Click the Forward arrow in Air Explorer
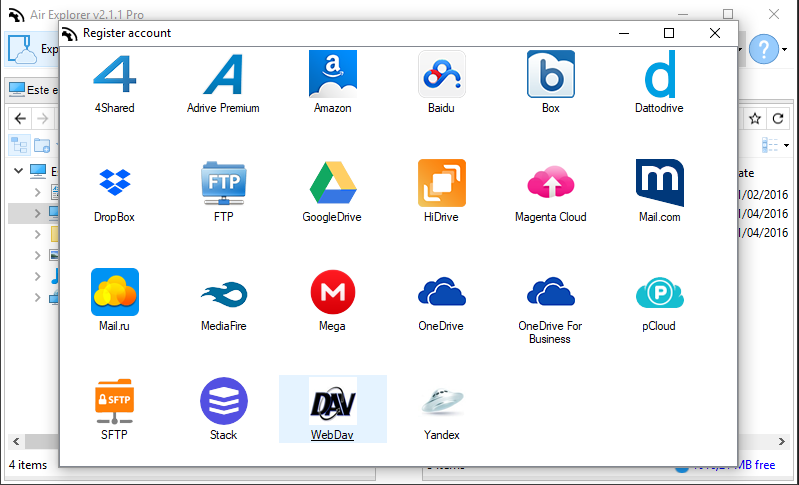 pyautogui.click(x=43, y=119)
